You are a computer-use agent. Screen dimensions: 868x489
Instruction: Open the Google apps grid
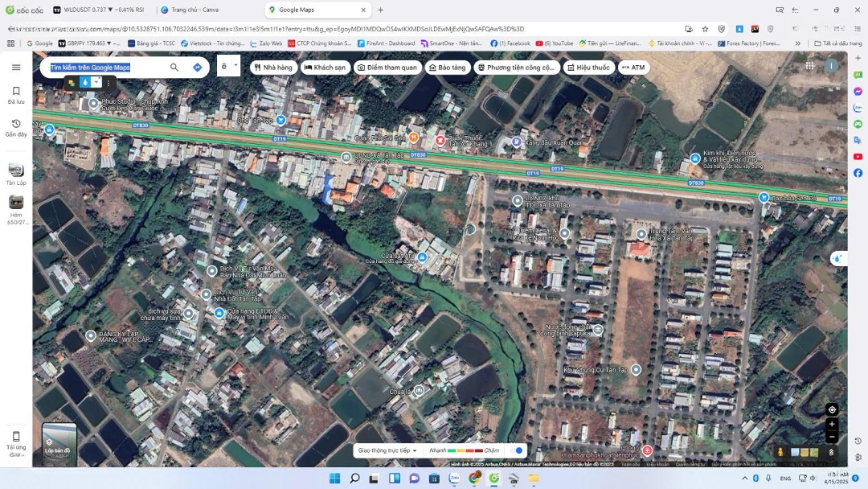pyautogui.click(x=809, y=66)
